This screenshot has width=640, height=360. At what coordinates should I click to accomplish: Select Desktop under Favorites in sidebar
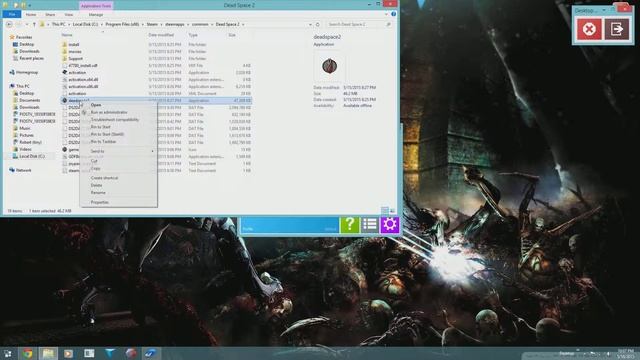pos(27,44)
